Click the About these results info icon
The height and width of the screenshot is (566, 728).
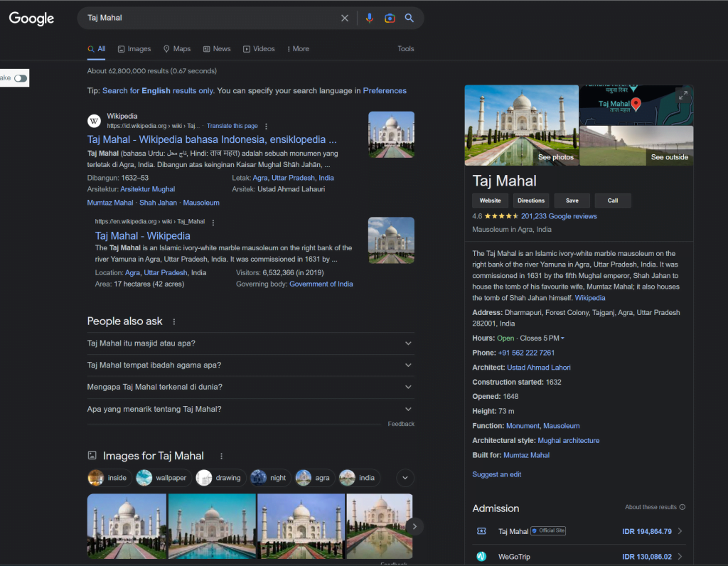[x=683, y=507]
